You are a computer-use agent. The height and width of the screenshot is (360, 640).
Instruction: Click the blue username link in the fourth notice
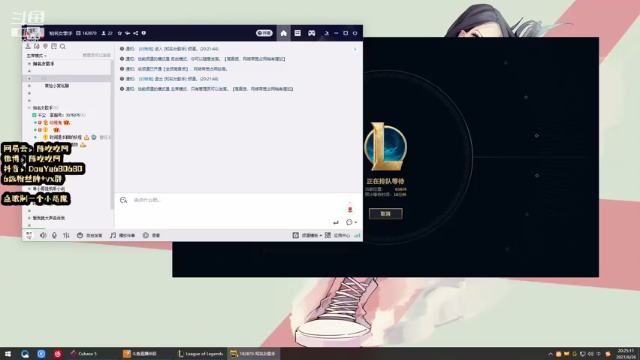click(x=146, y=79)
